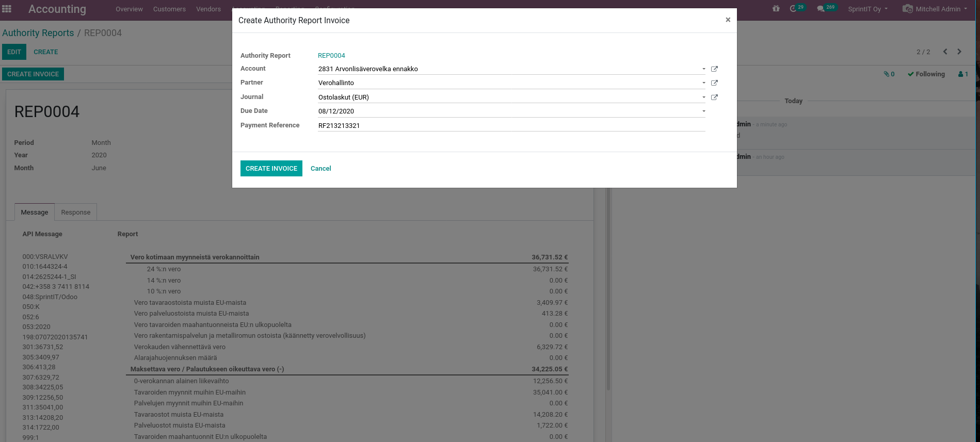Click API message line 000:VSRALVKV
Image resolution: width=980 pixels, height=442 pixels.
(x=45, y=256)
